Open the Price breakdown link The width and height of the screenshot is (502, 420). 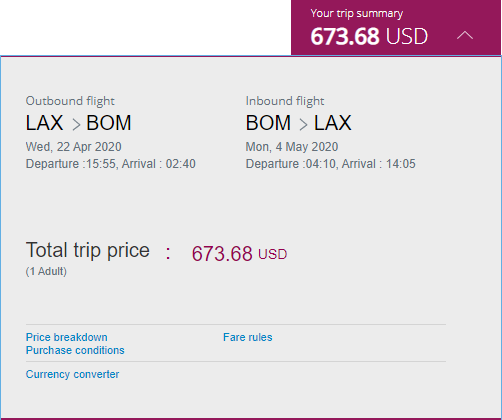point(67,337)
